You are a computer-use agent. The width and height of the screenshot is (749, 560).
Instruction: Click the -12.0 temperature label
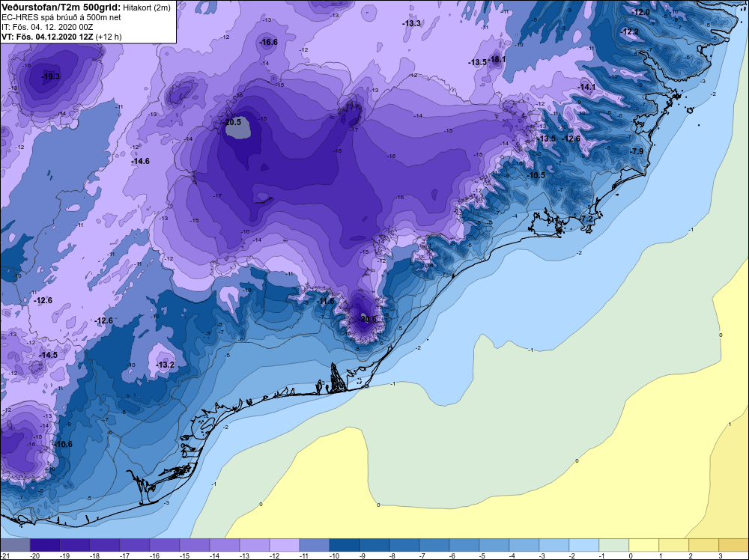click(640, 12)
